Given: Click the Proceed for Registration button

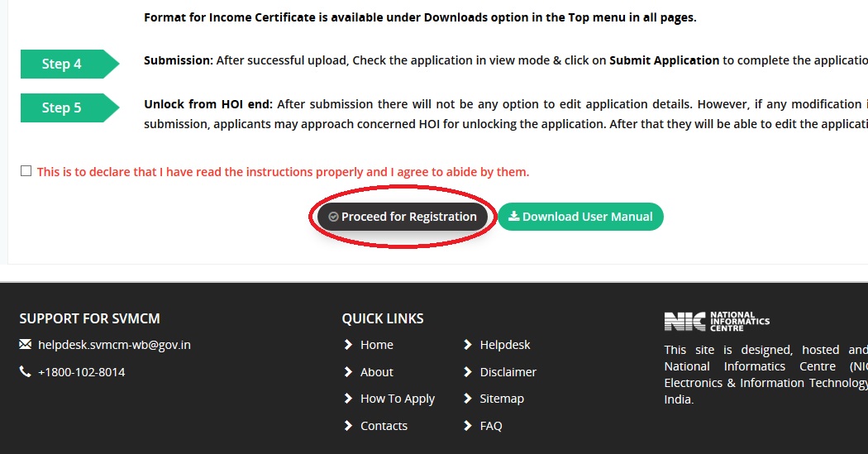Looking at the screenshot, I should coord(403,217).
